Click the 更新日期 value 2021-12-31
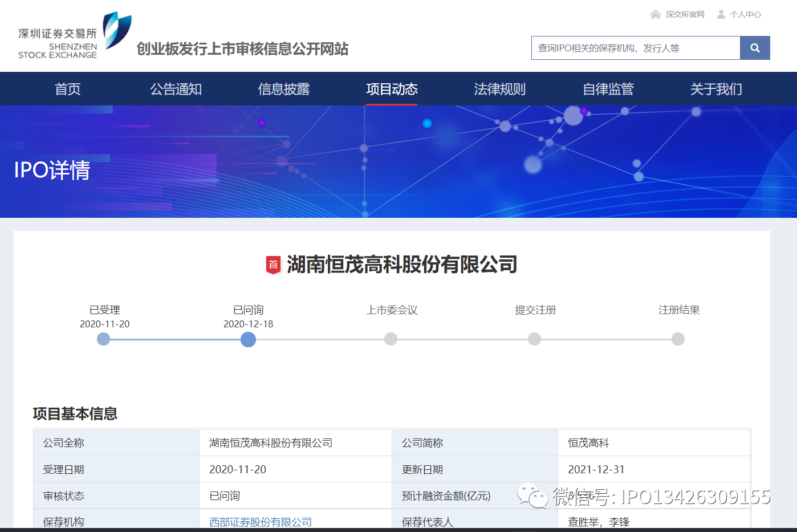This screenshot has width=797, height=532. pyautogui.click(x=596, y=469)
